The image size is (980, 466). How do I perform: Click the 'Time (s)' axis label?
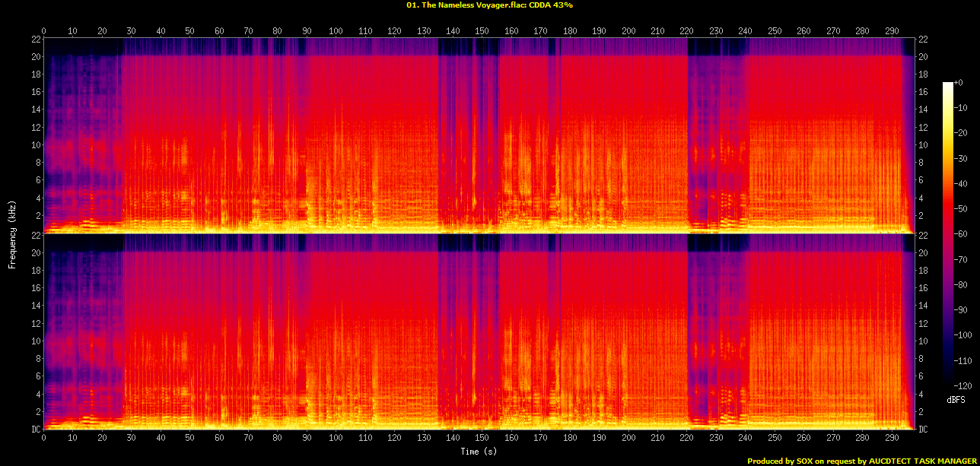point(479,452)
